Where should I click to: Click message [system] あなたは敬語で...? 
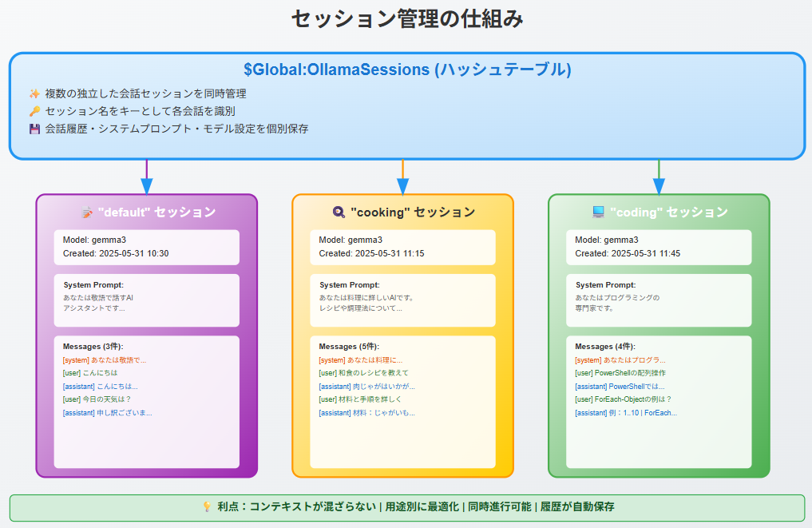[105, 360]
